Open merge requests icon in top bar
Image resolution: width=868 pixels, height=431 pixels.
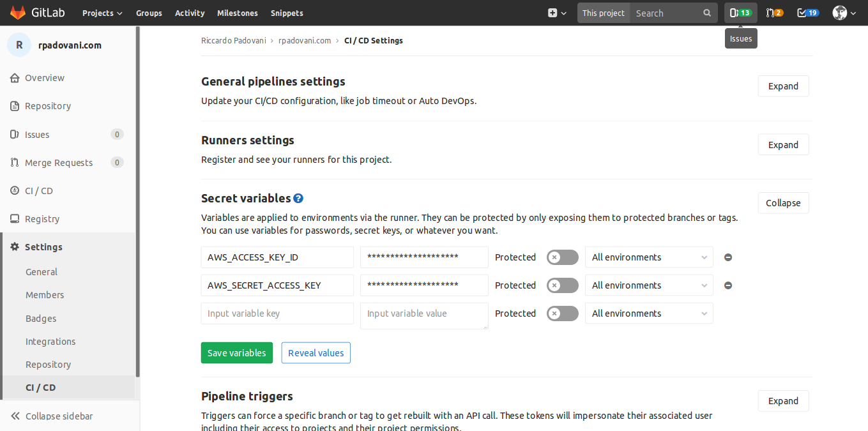[774, 13]
